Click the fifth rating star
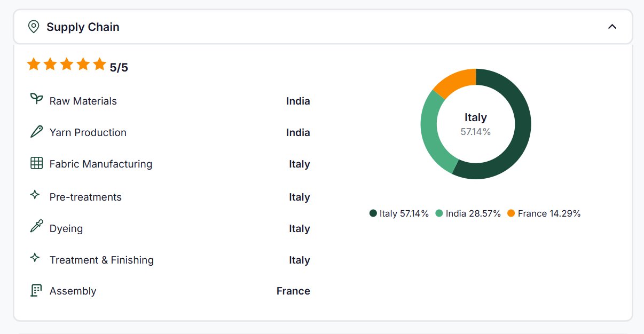 coord(99,65)
